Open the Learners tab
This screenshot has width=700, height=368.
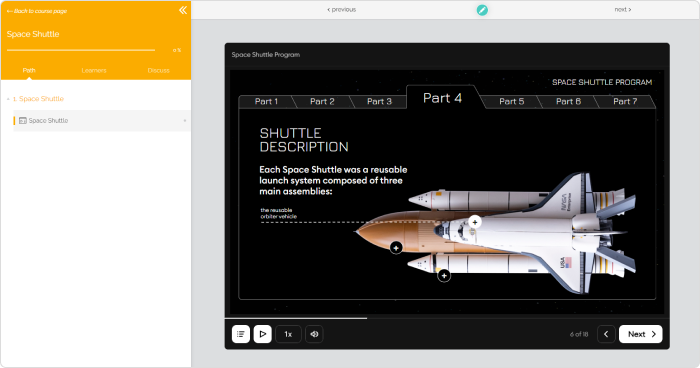tap(94, 71)
